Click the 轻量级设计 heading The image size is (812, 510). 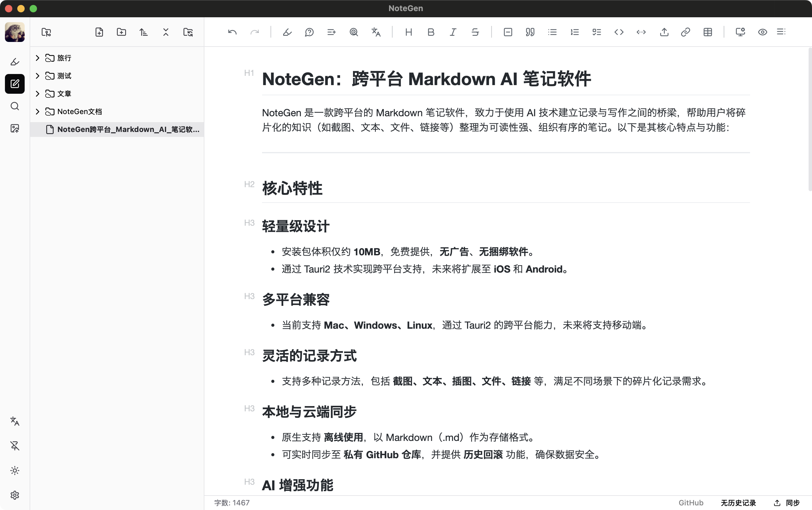pyautogui.click(x=296, y=226)
